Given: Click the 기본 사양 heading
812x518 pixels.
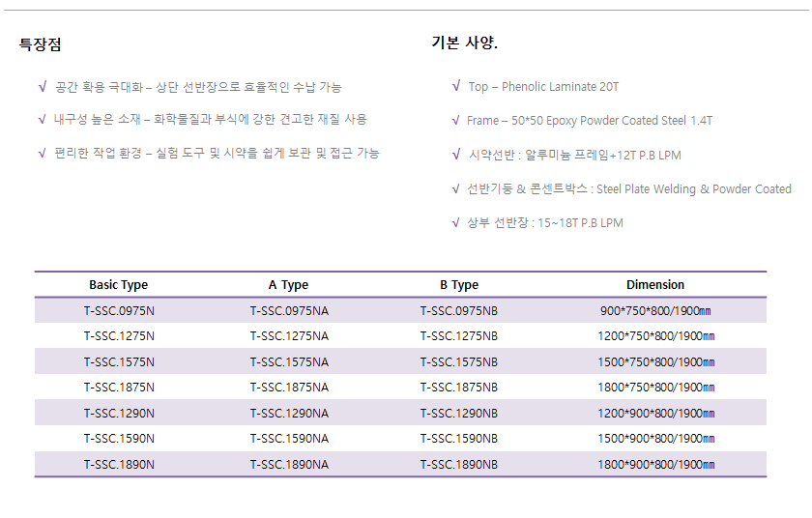Looking at the screenshot, I should click(x=465, y=43).
